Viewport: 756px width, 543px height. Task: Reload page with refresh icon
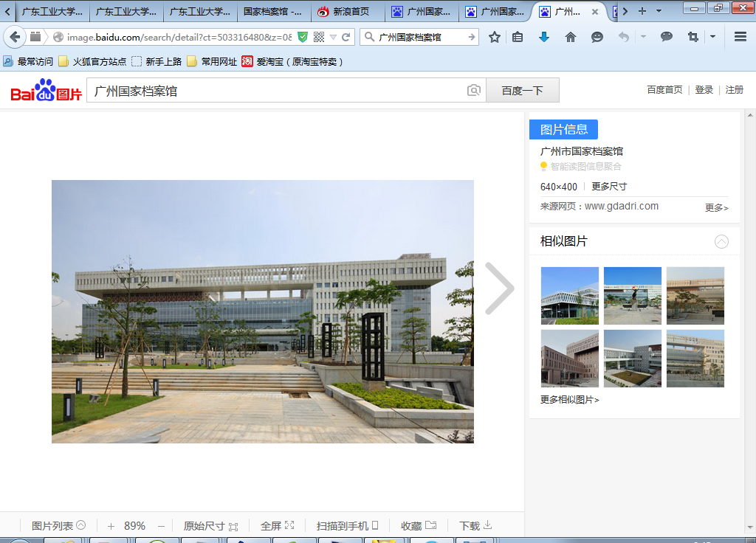pyautogui.click(x=346, y=37)
